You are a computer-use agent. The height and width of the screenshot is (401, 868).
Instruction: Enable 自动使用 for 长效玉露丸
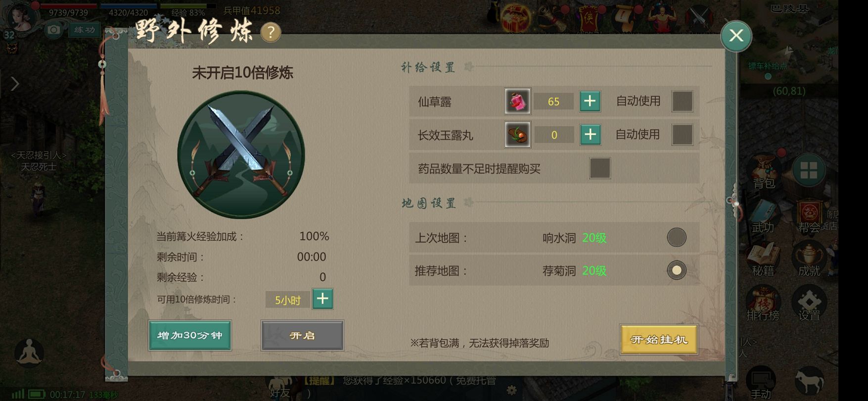click(x=682, y=135)
